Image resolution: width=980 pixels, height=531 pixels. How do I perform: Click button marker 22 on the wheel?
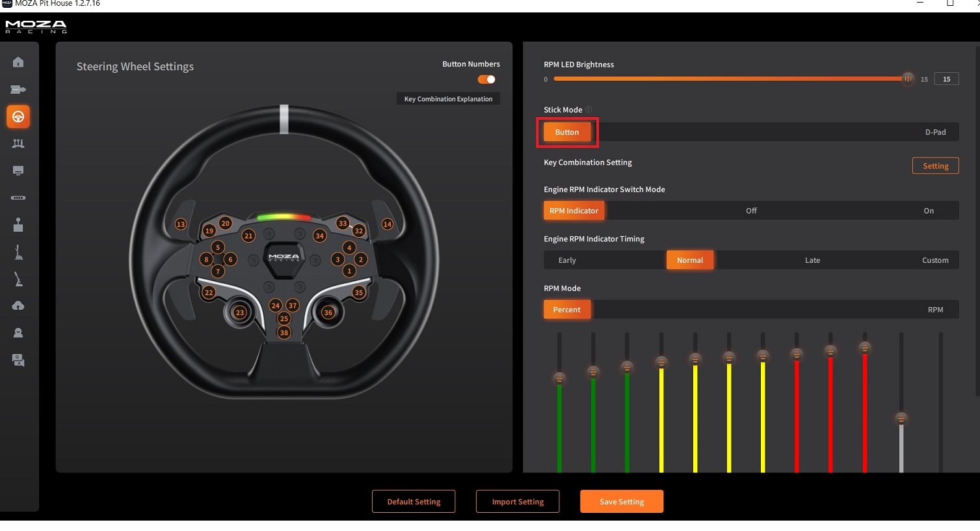[x=209, y=292]
